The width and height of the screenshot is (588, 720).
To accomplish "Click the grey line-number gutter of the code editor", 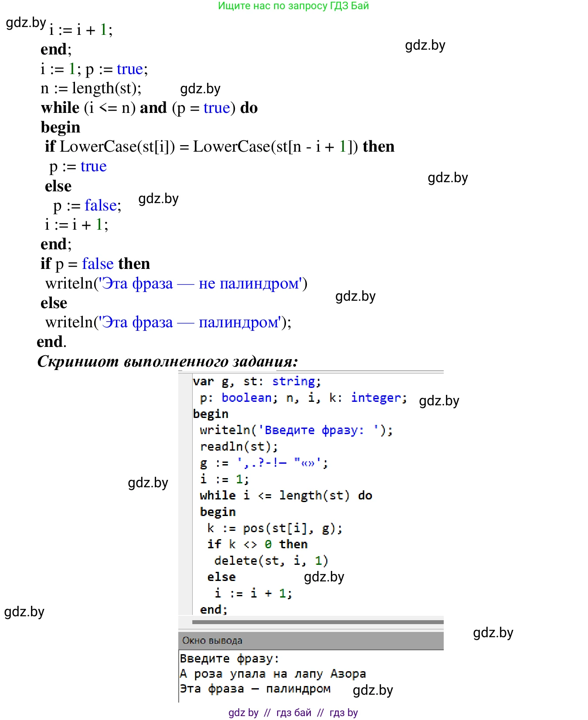I will (185, 492).
